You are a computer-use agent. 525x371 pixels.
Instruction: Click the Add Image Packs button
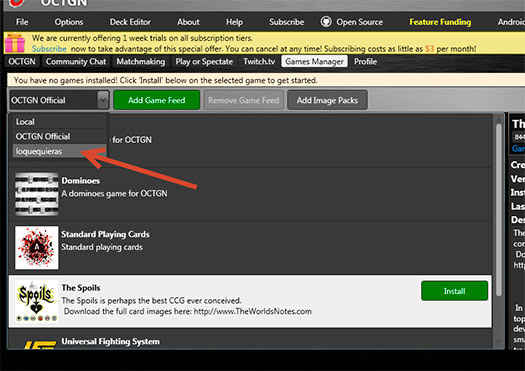(x=327, y=100)
